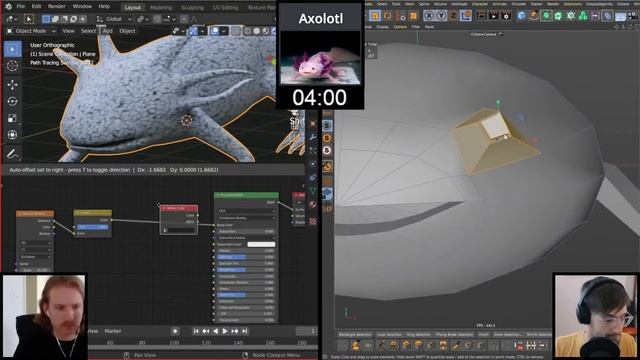Toggle Z axis lock in Cinema 4D

(453, 16)
